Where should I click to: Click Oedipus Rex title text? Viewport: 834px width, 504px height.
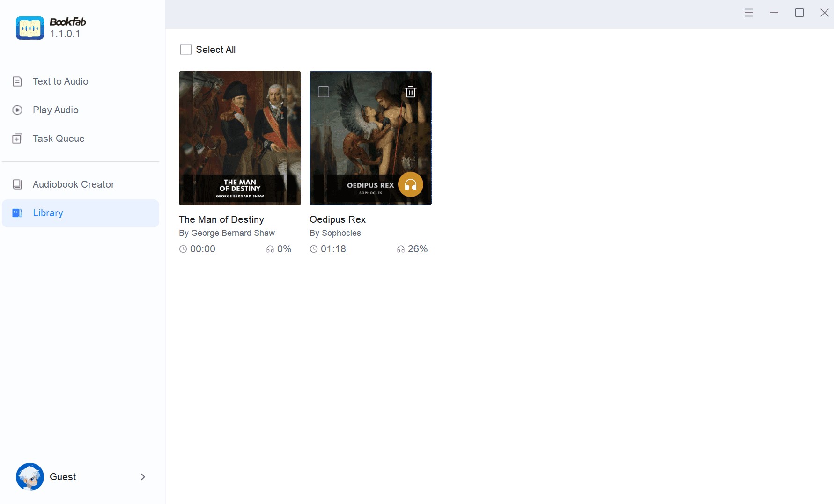click(338, 219)
